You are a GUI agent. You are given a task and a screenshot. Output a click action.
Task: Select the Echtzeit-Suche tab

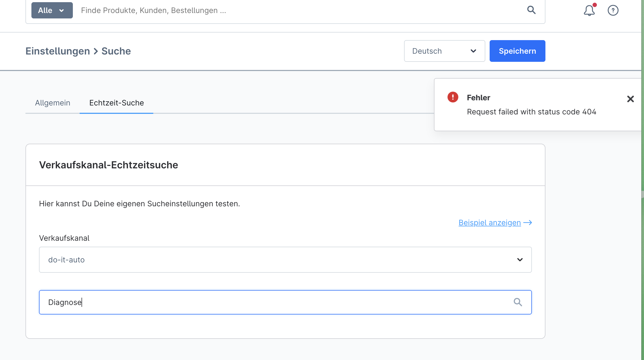(116, 103)
